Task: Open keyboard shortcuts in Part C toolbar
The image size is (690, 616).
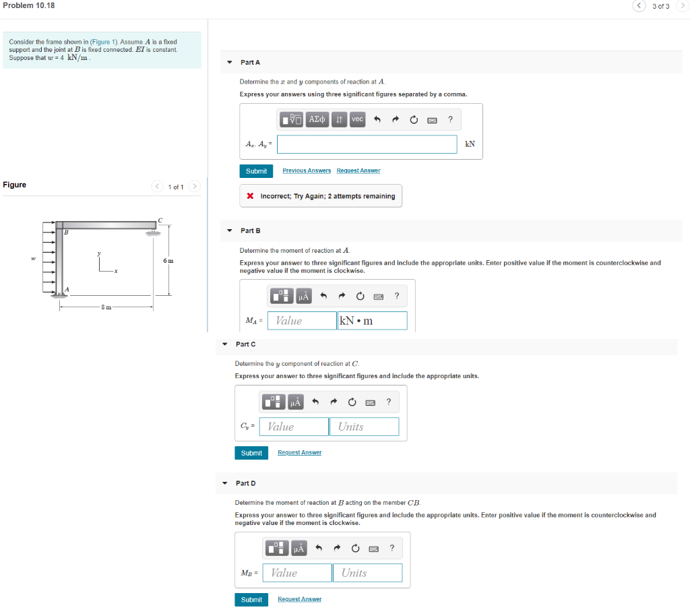Action: click(371, 402)
